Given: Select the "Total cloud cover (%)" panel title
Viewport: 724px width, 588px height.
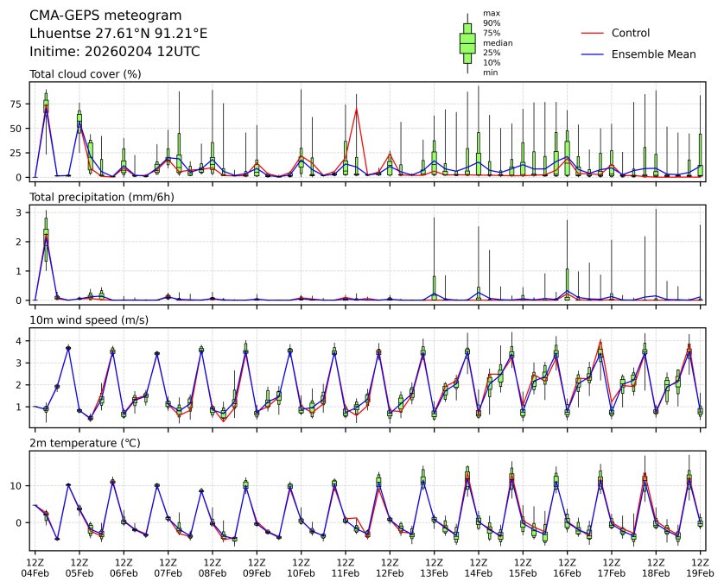Looking at the screenshot, I should pyautogui.click(x=85, y=74).
